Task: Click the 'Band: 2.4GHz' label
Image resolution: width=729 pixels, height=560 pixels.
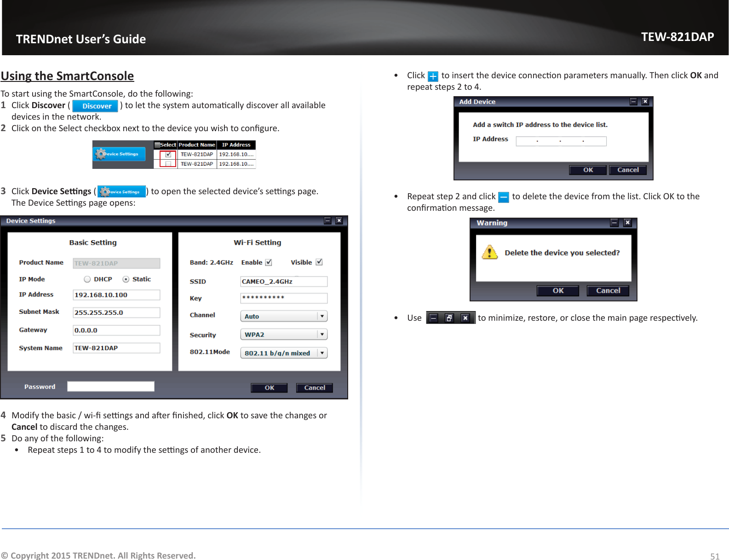Action: 212,262
